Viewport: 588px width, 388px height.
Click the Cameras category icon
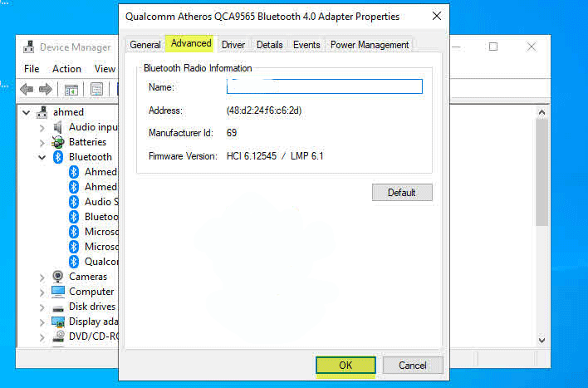58,277
